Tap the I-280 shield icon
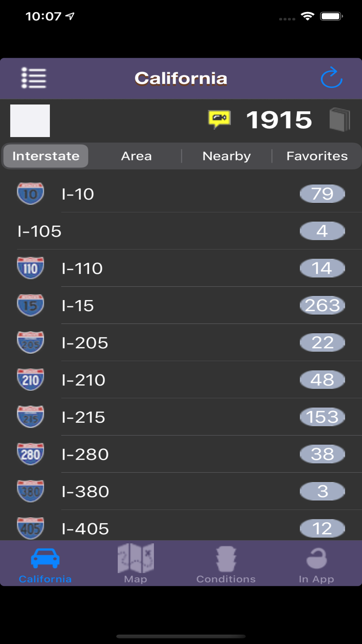This screenshot has height=644, width=362. click(30, 454)
